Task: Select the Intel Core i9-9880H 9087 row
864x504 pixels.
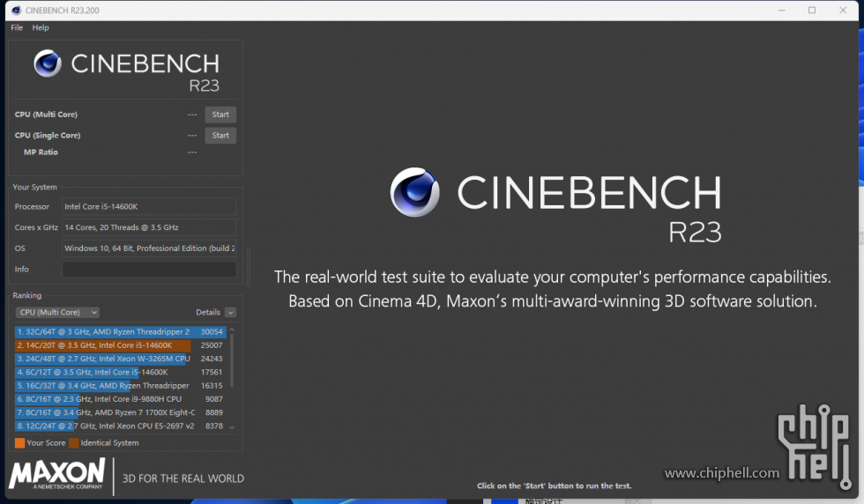Action: point(120,399)
